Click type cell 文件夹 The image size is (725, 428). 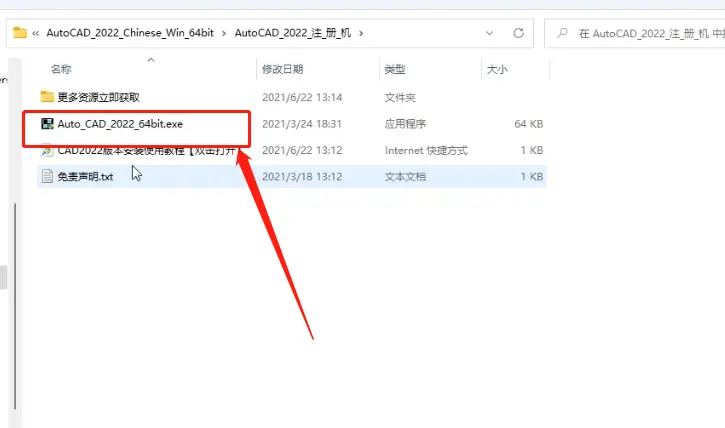[400, 98]
